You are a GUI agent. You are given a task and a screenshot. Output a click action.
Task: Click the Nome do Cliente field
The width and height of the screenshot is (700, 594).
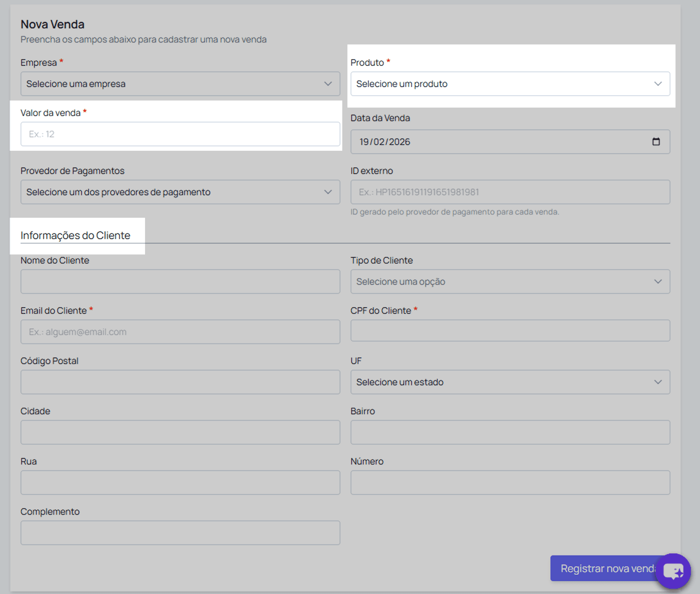click(x=180, y=282)
